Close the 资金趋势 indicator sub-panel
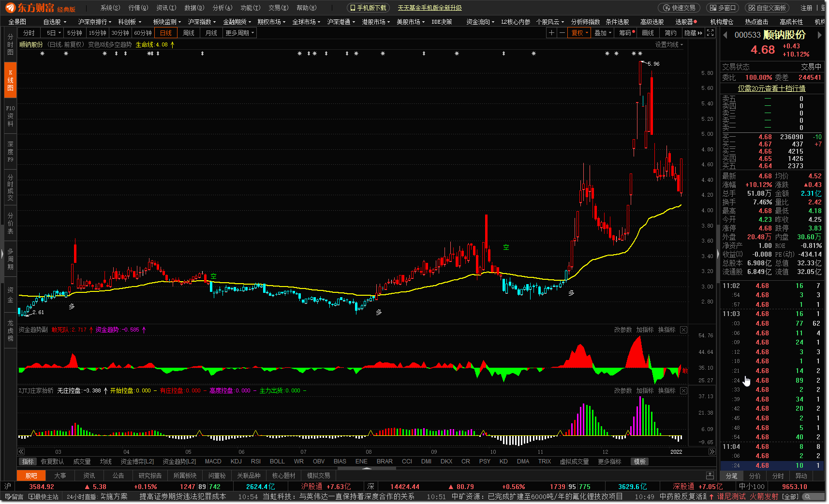This screenshot has width=829, height=504. click(683, 330)
